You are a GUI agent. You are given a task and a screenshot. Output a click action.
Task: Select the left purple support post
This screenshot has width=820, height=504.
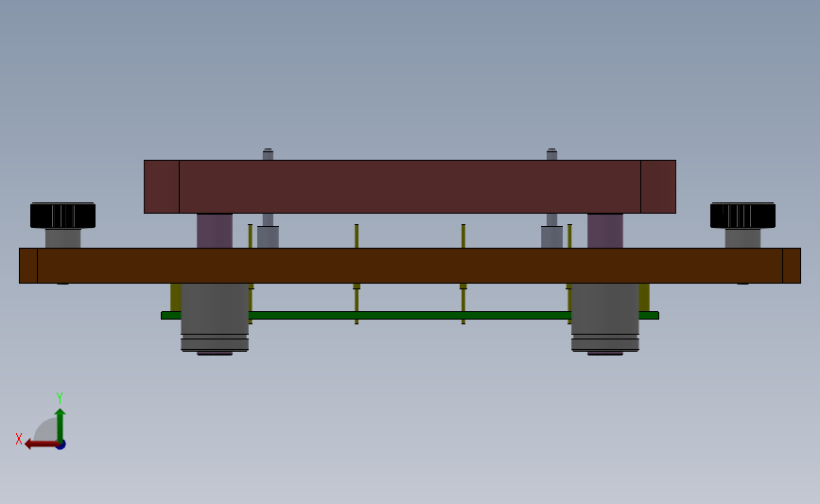coord(215,231)
